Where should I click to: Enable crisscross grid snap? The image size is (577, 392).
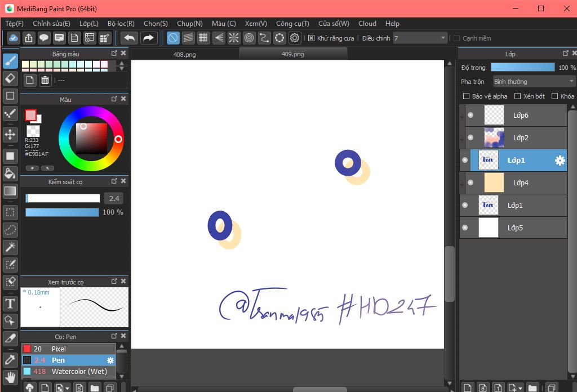pyautogui.click(x=203, y=38)
